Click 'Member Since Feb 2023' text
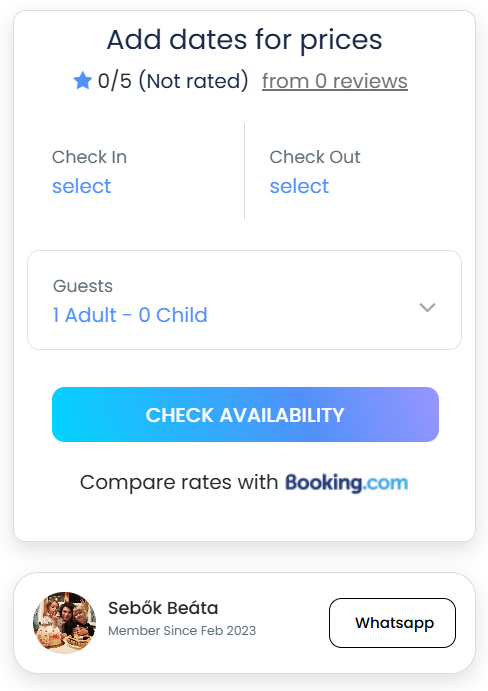488x691 pixels. point(182,631)
